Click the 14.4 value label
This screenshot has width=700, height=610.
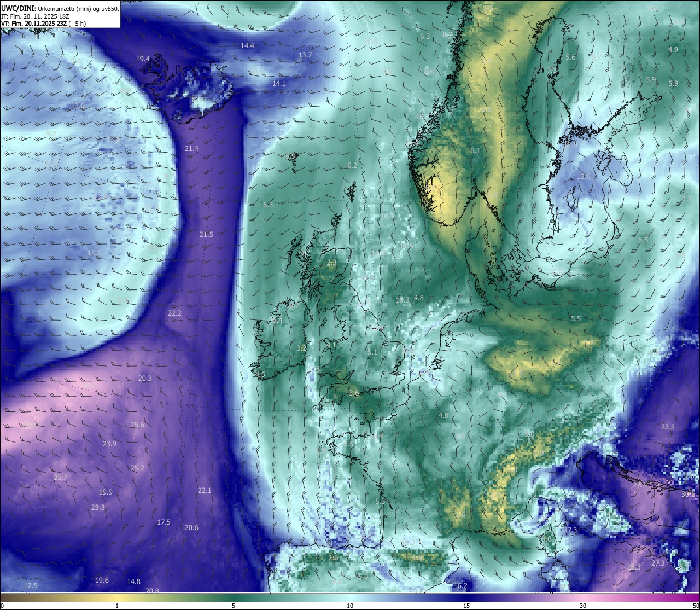coord(247,45)
